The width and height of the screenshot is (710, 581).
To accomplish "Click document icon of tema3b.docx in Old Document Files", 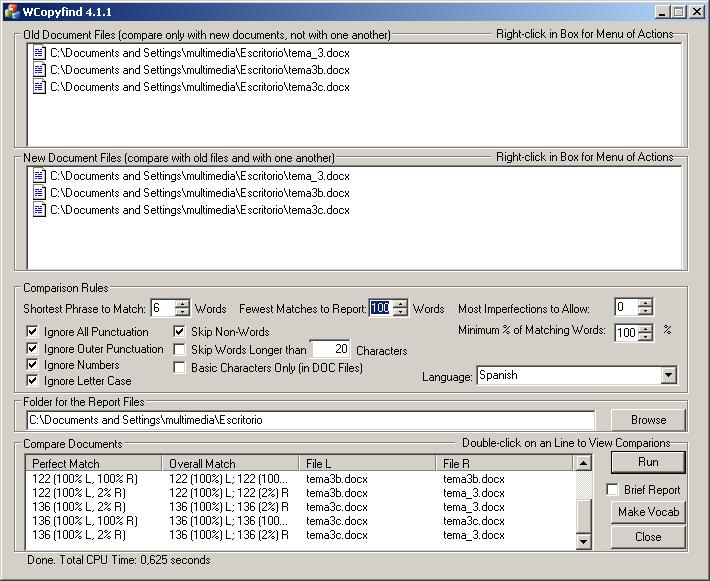I will (x=39, y=70).
